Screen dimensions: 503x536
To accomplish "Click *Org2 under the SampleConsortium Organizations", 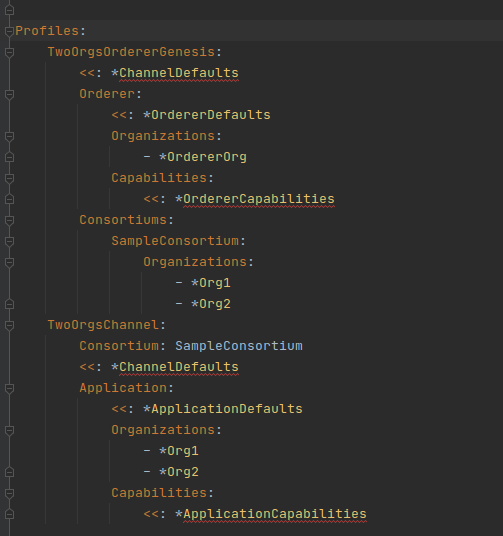I will (211, 304).
